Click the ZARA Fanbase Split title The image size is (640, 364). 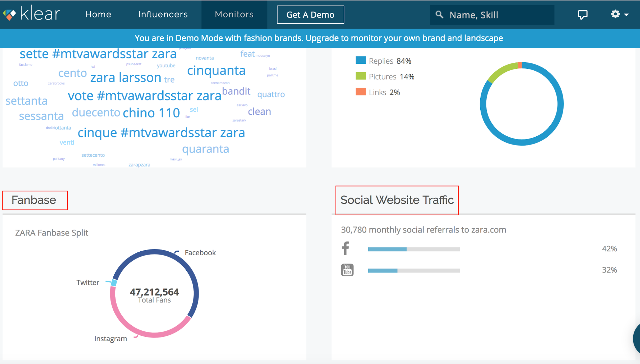pyautogui.click(x=52, y=233)
